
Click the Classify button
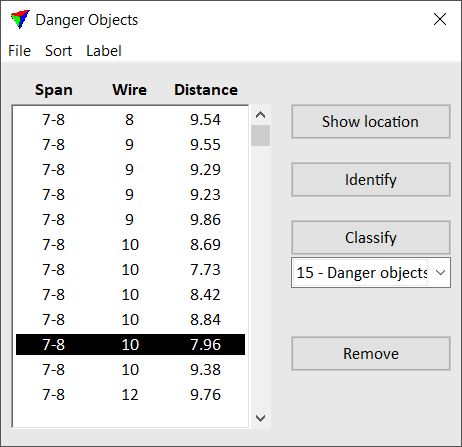click(371, 238)
